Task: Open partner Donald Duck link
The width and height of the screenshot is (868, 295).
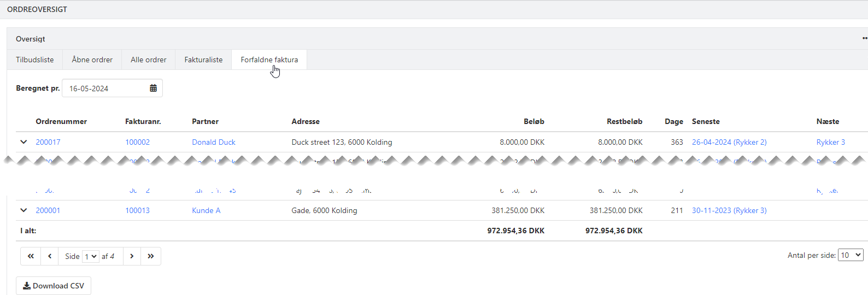Action: (x=213, y=142)
